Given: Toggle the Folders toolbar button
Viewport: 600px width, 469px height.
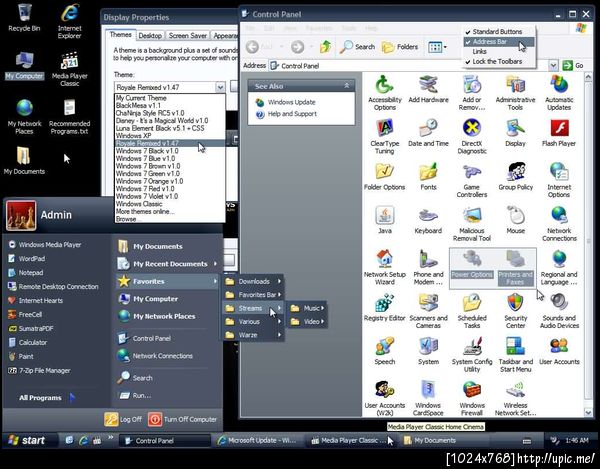Looking at the screenshot, I should 400,47.
